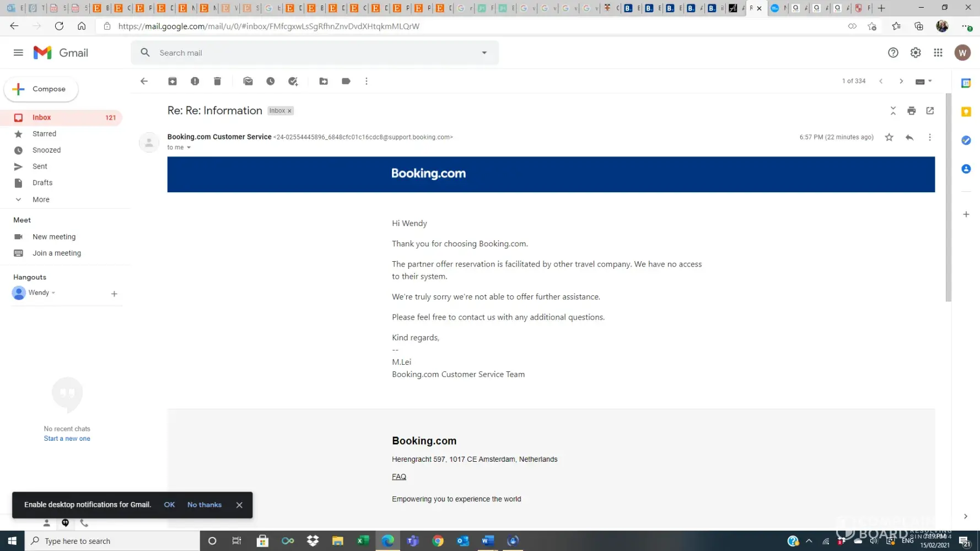Image resolution: width=980 pixels, height=551 pixels.
Task: Open more options for the Booking.com message
Action: coord(930,137)
